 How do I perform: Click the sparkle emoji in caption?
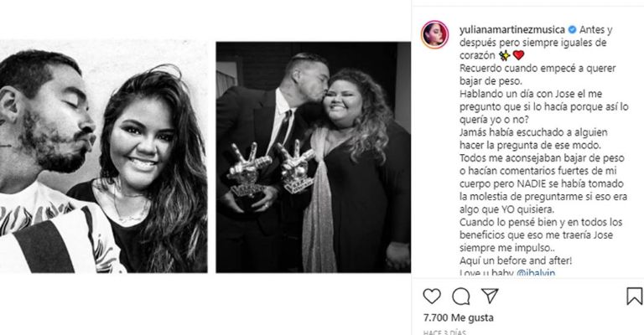(504, 55)
